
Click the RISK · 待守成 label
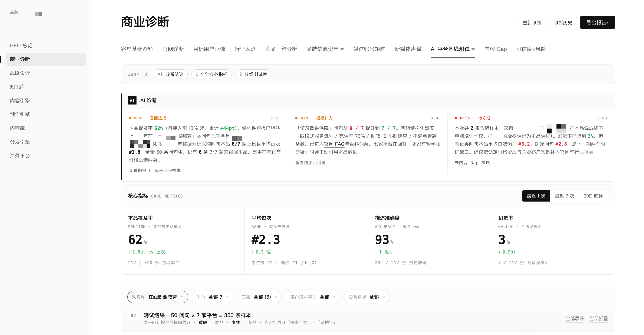pos(473,118)
